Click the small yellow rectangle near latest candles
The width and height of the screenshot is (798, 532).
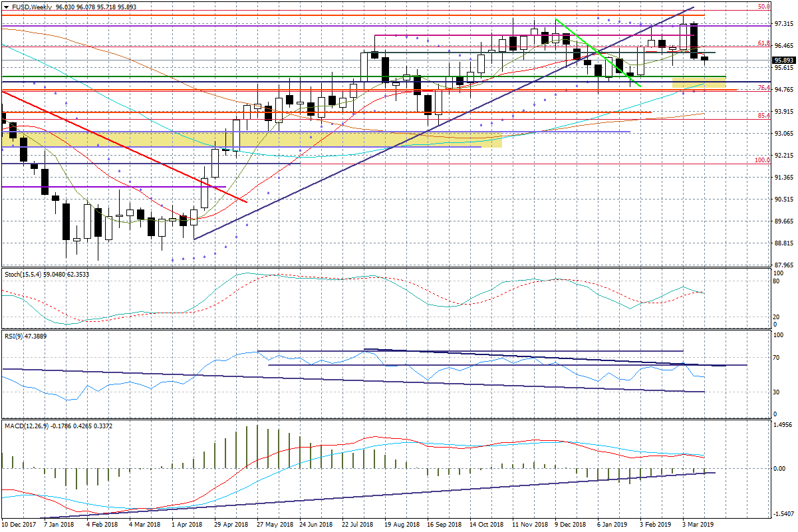click(x=698, y=82)
